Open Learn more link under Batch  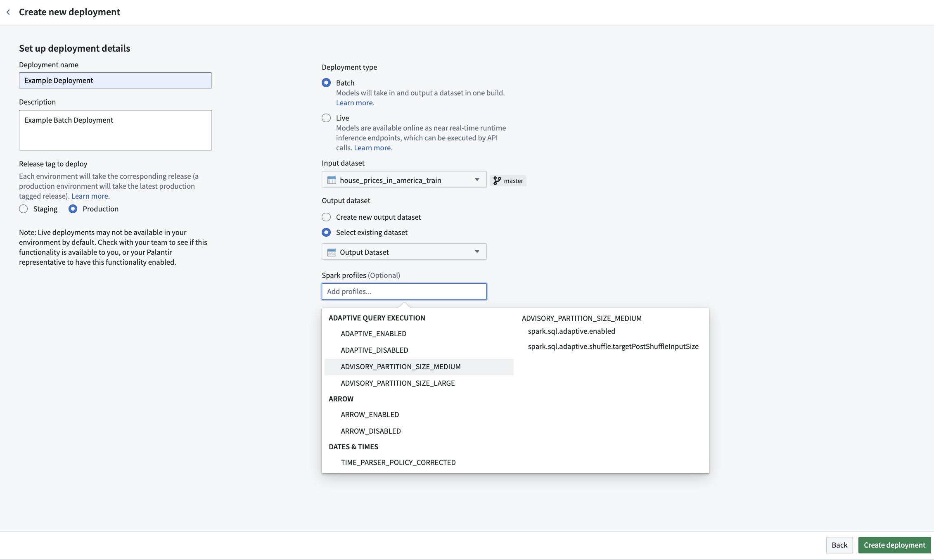[354, 103]
